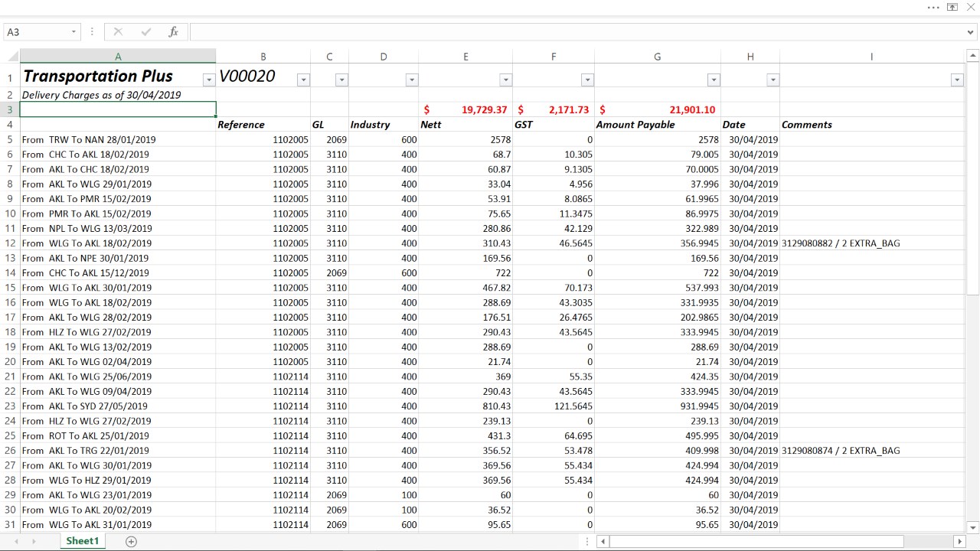The height and width of the screenshot is (551, 980).
Task: Click the Insert Function (fx) icon
Action: 172,31
